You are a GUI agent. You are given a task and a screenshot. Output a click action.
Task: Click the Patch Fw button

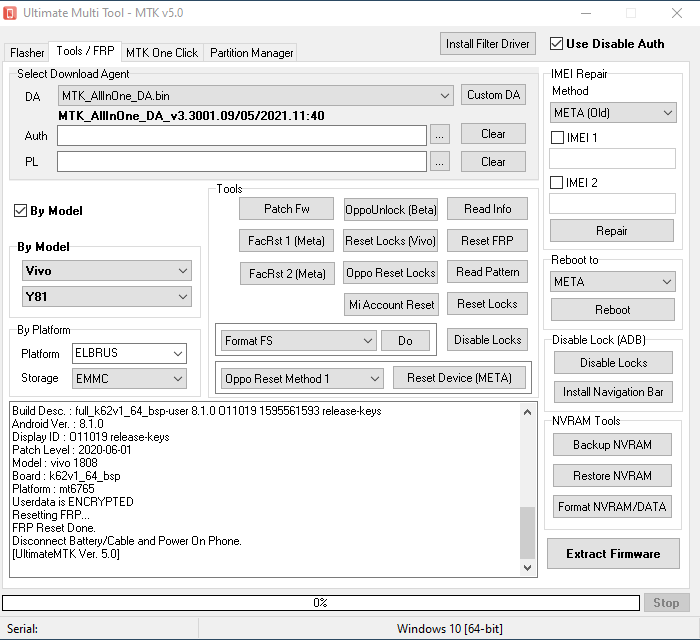tap(286, 208)
